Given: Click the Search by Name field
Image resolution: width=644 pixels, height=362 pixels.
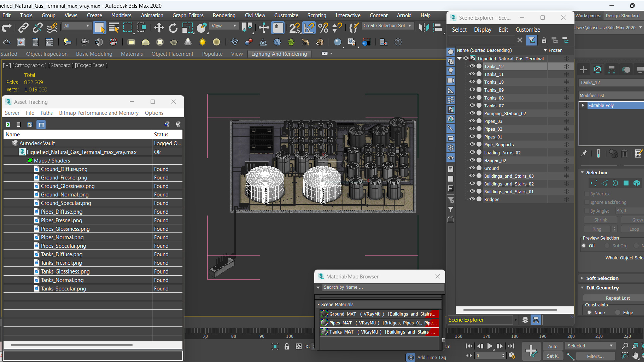Looking at the screenshot, I should click(x=383, y=287).
